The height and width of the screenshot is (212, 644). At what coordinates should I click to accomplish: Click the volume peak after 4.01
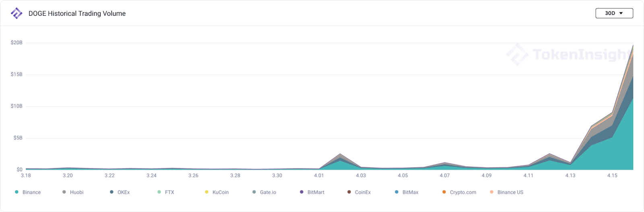pyautogui.click(x=340, y=154)
